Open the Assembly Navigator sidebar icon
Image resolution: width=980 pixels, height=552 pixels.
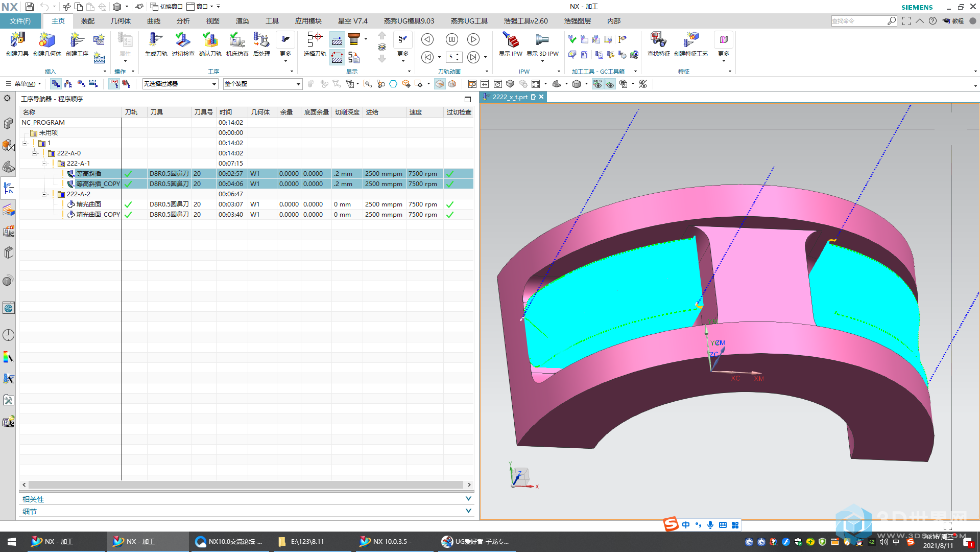point(8,123)
